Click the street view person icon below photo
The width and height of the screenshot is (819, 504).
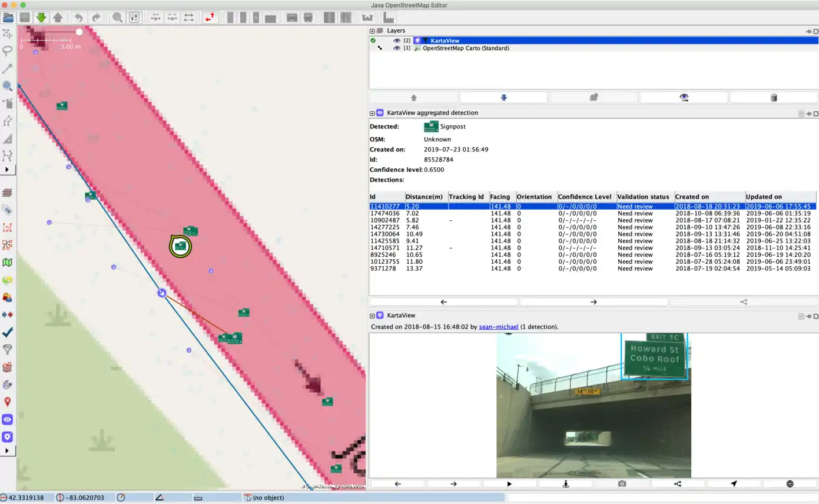coord(566,484)
